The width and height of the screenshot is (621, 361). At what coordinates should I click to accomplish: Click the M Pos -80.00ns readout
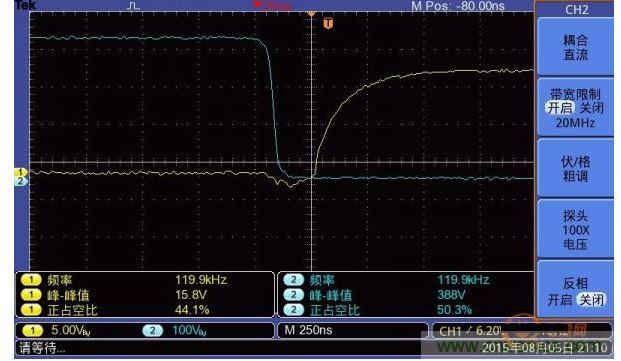point(458,6)
